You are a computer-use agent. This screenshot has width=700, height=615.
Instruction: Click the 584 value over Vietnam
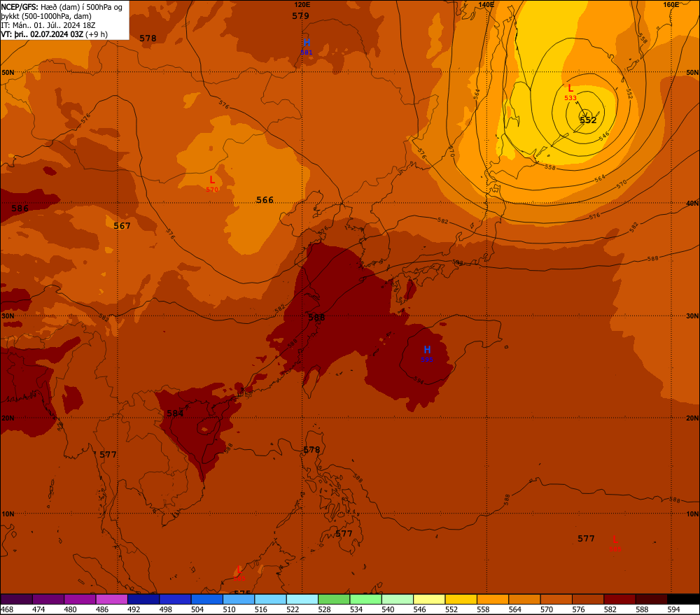pos(175,413)
